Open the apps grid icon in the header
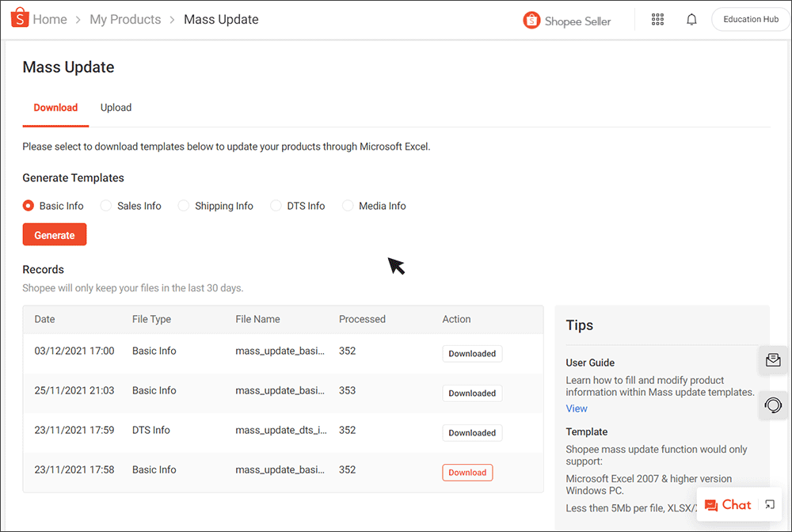 [657, 19]
